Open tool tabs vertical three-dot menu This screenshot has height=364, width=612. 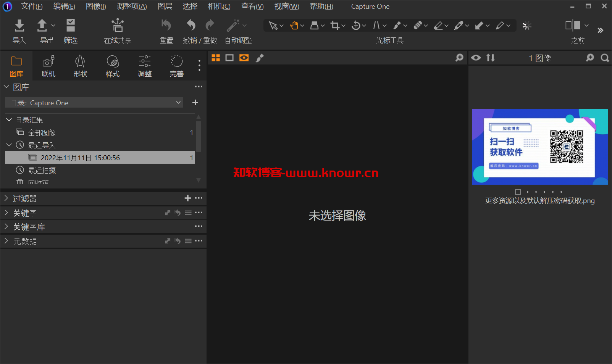199,66
